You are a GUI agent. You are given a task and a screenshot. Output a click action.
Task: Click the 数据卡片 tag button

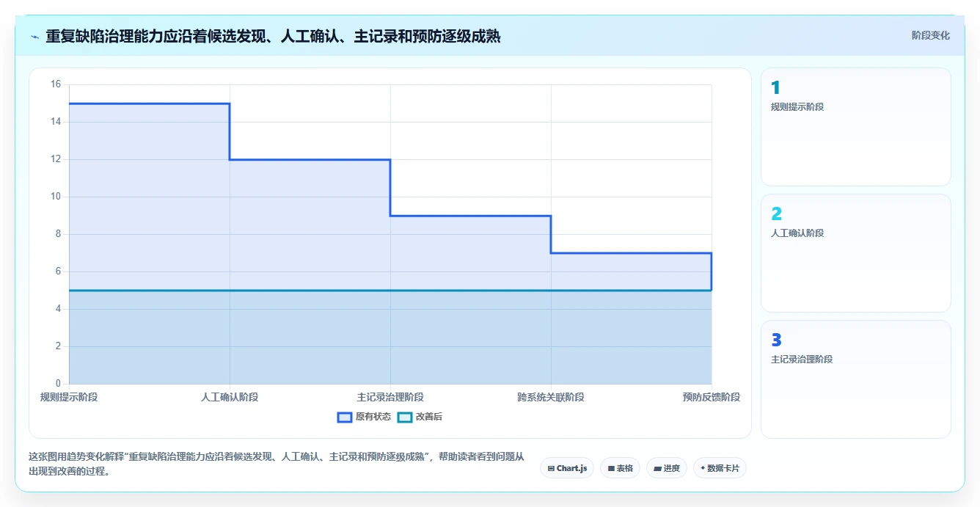[720, 468]
